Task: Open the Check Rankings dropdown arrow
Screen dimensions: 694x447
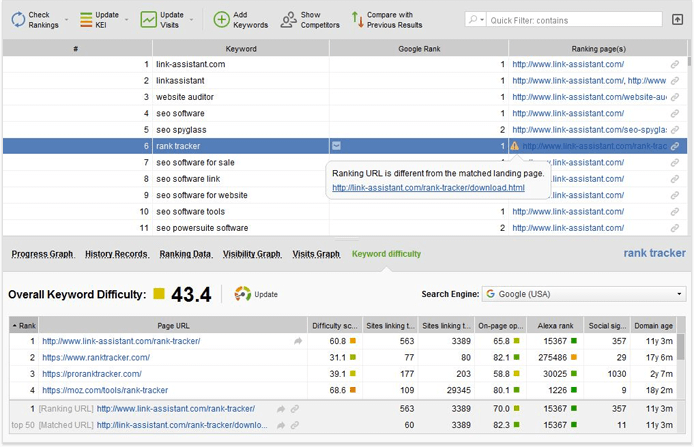Action: 66,20
